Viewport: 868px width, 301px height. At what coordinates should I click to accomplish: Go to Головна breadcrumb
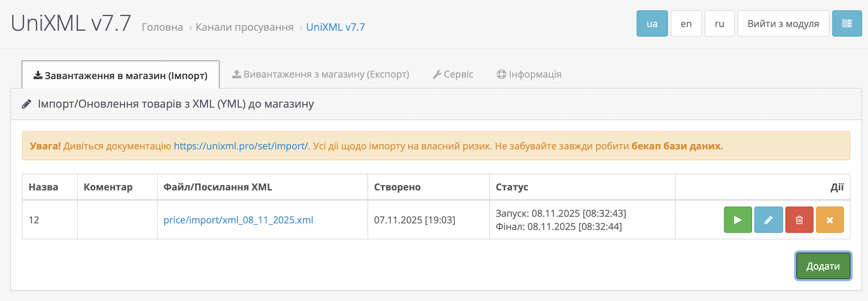point(162,27)
